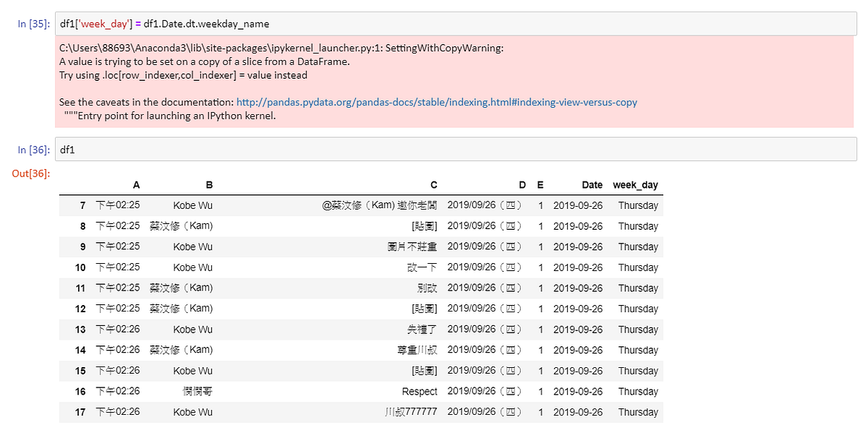
Task: Select the code cell containing df1['week_day'] assignment
Action: coord(289,24)
